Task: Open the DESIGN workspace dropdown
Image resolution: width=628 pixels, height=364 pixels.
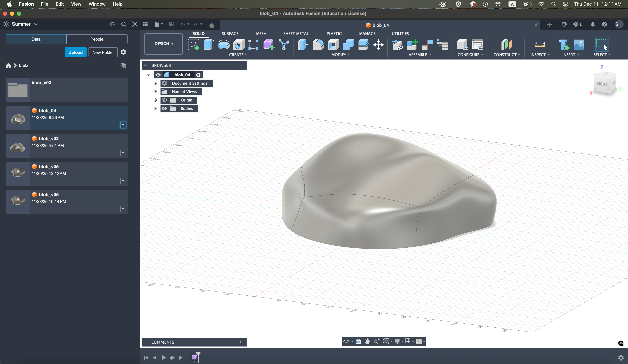Action: pyautogui.click(x=163, y=44)
